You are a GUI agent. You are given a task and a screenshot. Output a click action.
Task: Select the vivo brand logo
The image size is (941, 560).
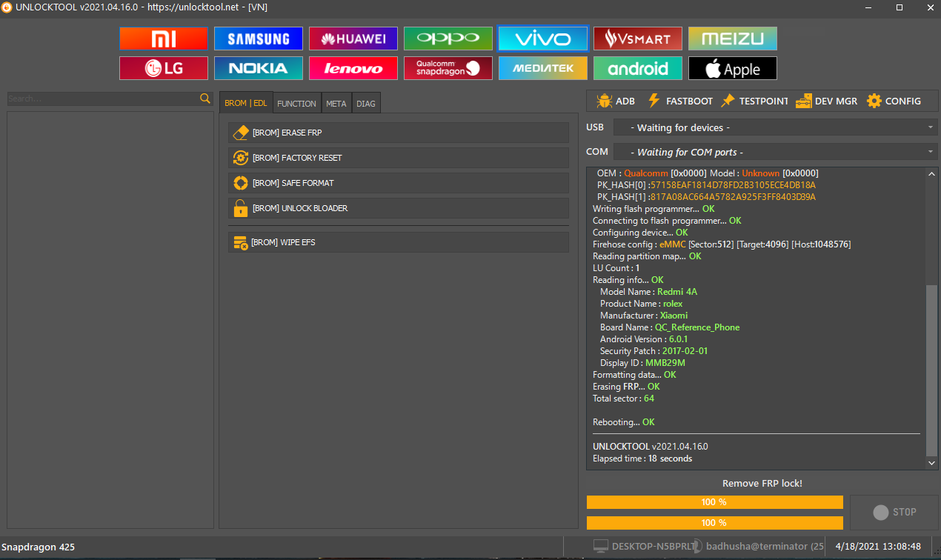[x=543, y=39]
